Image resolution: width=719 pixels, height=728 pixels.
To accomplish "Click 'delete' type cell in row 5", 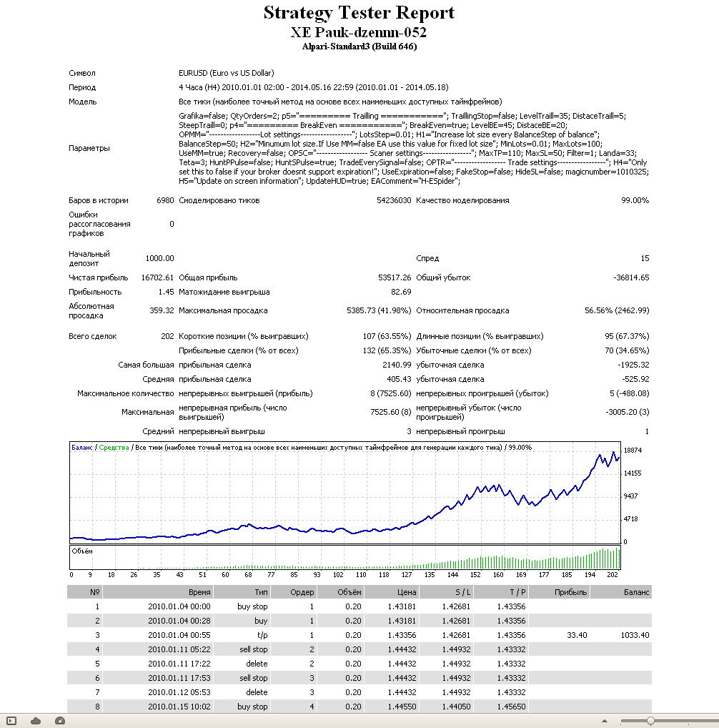I will point(257,664).
